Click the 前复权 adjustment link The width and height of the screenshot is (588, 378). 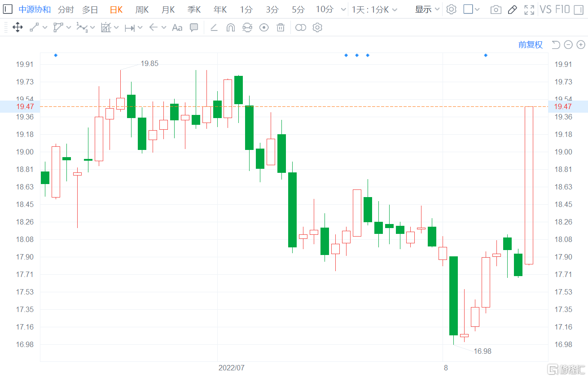click(x=531, y=44)
